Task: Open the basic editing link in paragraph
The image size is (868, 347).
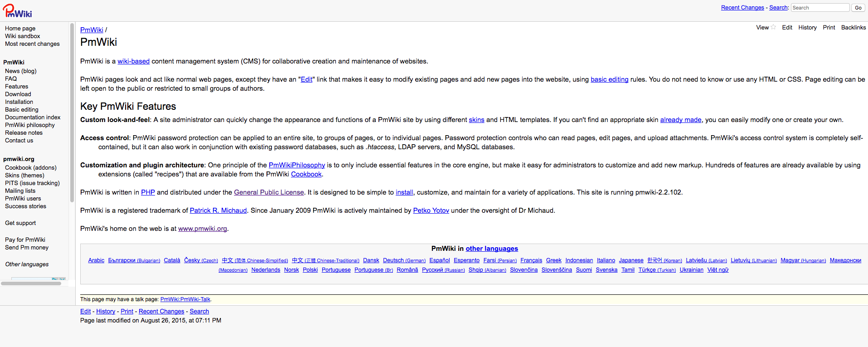Action: pos(609,79)
